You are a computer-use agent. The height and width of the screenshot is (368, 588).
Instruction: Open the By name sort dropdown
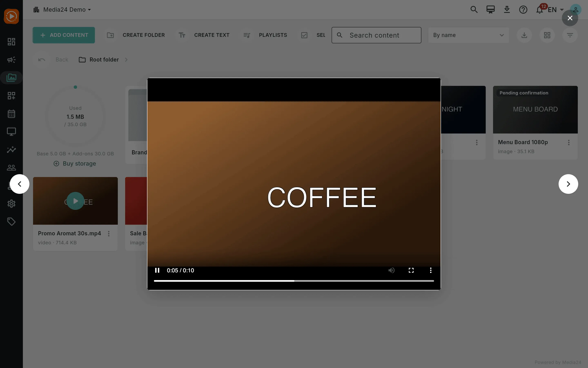point(468,35)
